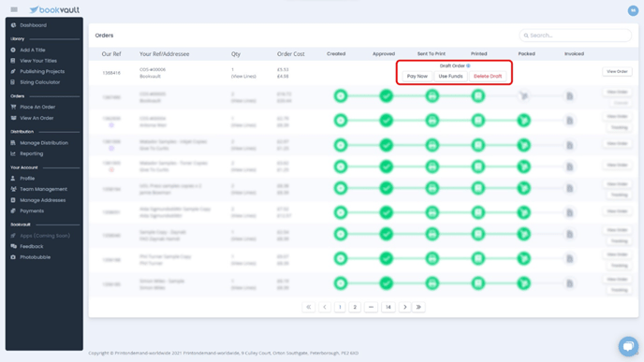Click the Sent To Print column header
Image resolution: width=644 pixels, height=362 pixels.
(432, 53)
